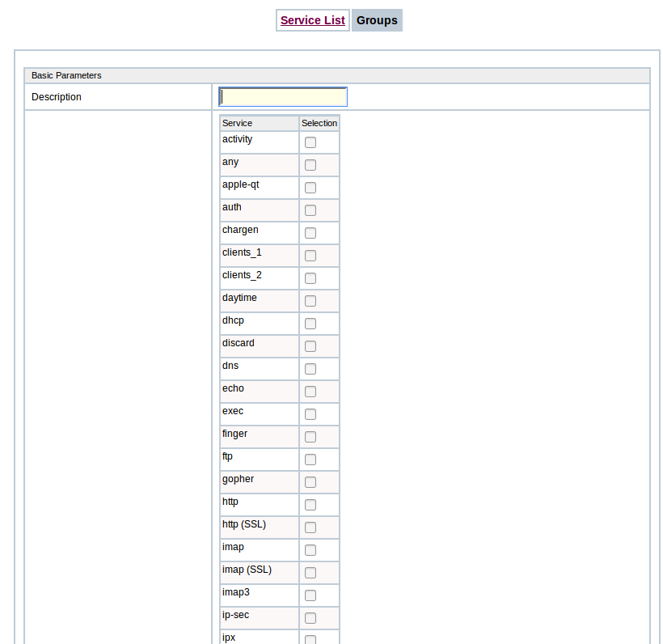The width and height of the screenshot is (663, 644).
Task: Select the apple-qt service checkbox
Action: pos(310,188)
